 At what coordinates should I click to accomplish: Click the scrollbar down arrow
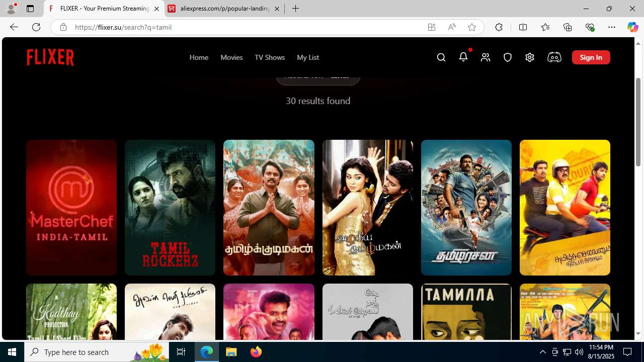tap(638, 334)
